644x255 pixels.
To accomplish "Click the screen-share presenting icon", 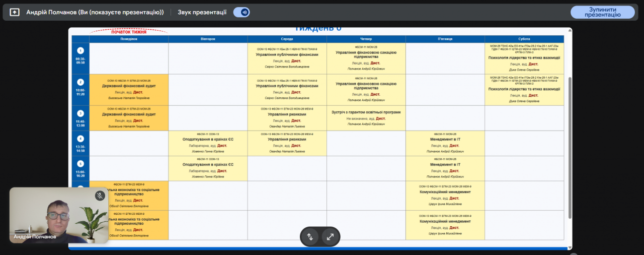I will 15,12.
